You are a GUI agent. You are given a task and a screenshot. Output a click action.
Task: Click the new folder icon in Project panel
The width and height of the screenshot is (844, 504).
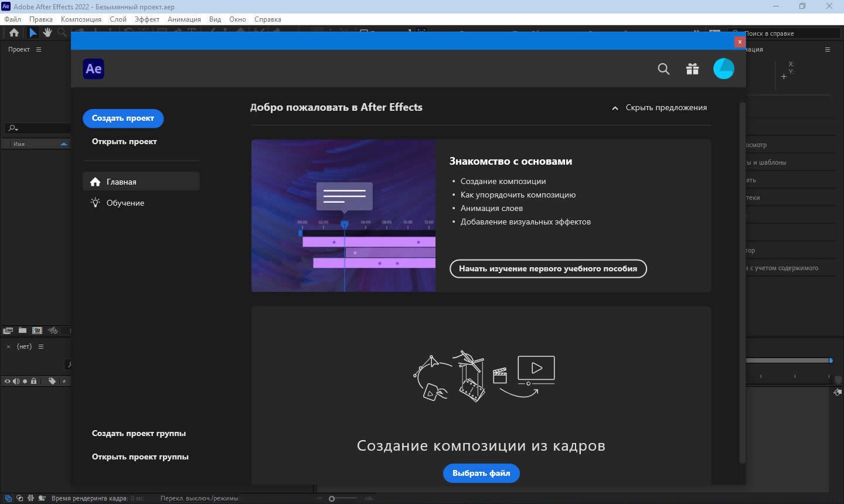pos(22,331)
